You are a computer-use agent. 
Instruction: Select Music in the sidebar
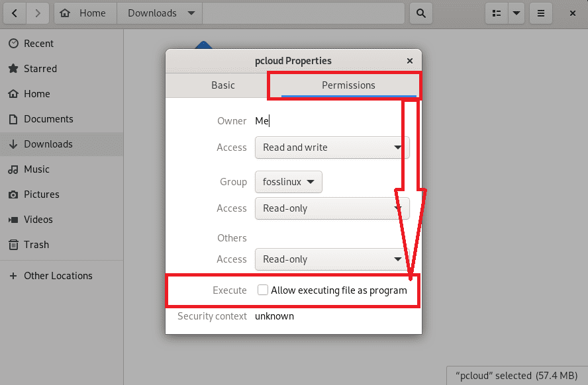pyautogui.click(x=62, y=169)
